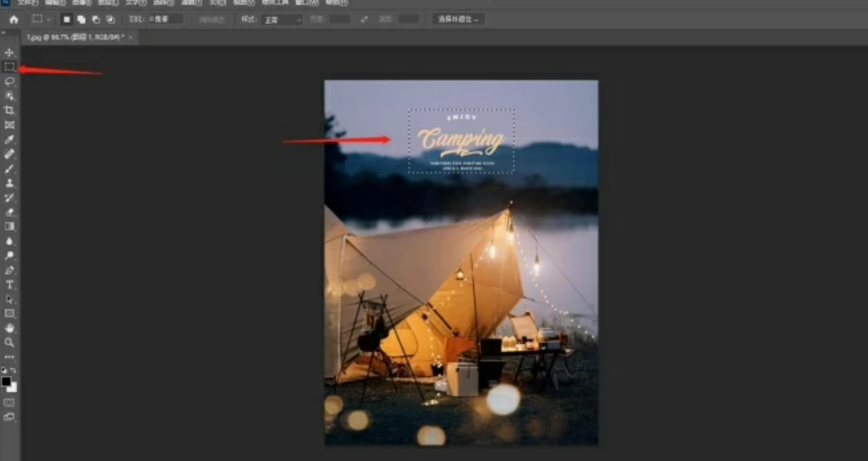
Task: Select the Hand tool
Action: pyautogui.click(x=10, y=328)
